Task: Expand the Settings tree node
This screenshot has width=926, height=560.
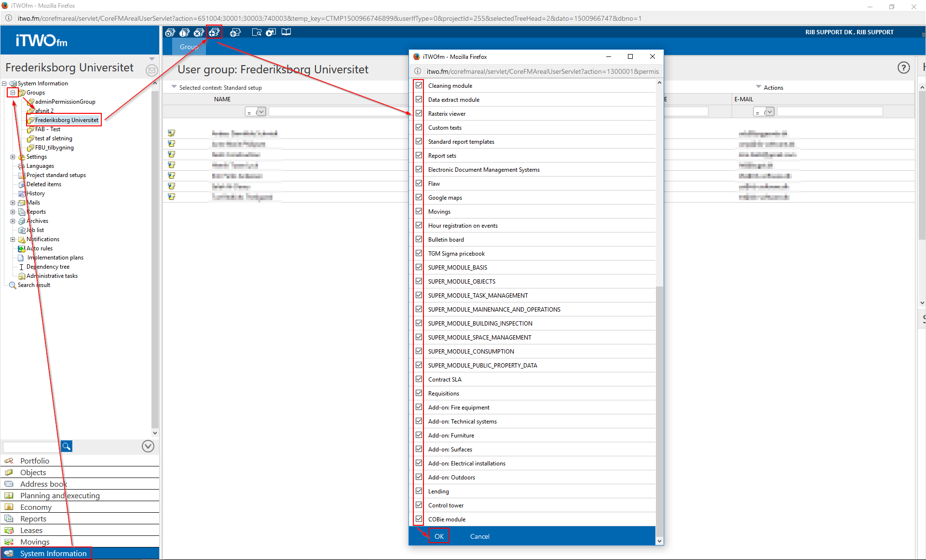Action: coord(13,157)
